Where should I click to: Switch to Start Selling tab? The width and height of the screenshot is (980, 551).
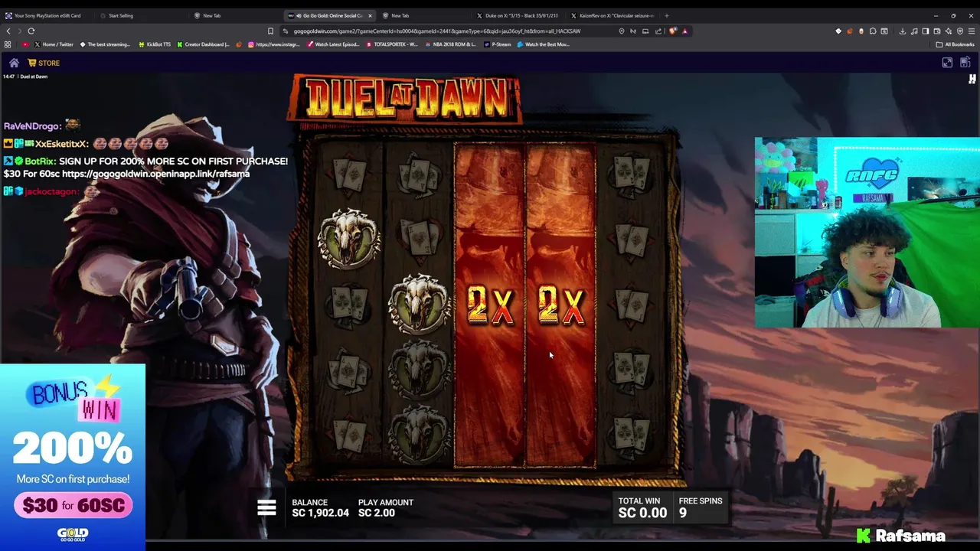[x=140, y=15]
